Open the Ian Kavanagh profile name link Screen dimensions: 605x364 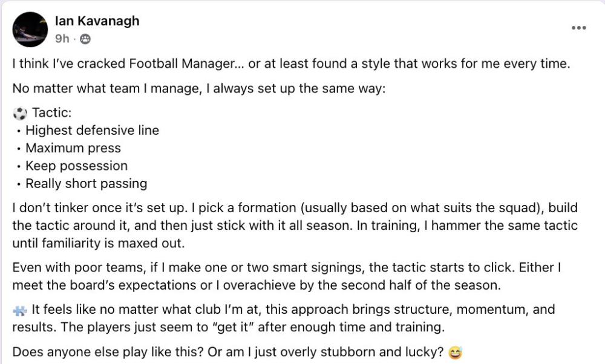(x=97, y=21)
